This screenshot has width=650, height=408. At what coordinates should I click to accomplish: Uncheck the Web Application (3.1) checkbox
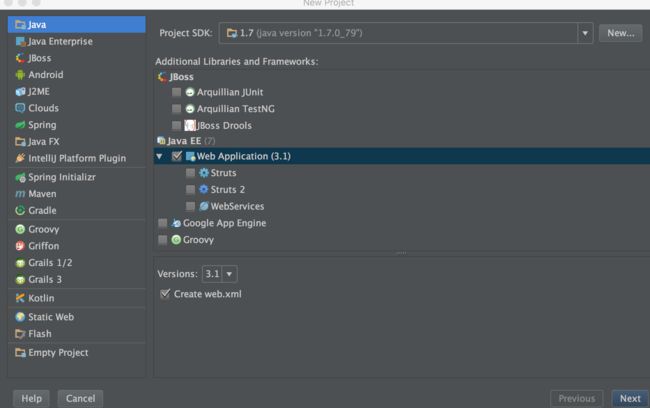pos(177,156)
